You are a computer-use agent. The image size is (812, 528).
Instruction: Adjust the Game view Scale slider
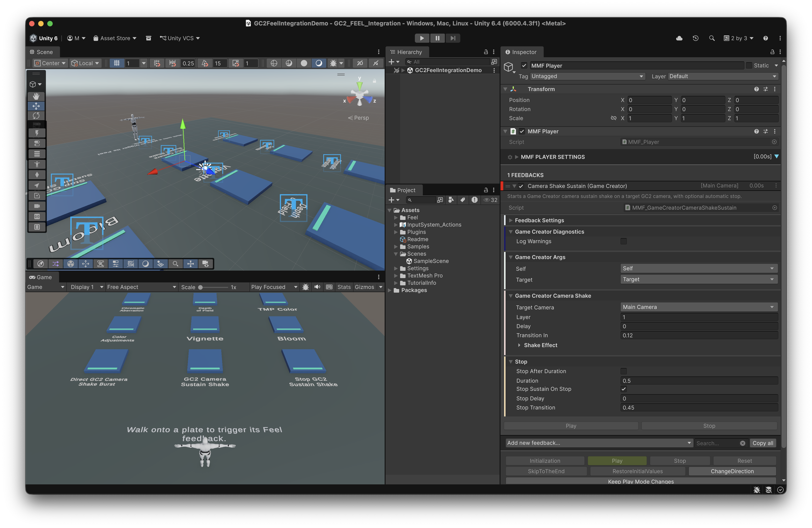tap(214, 287)
